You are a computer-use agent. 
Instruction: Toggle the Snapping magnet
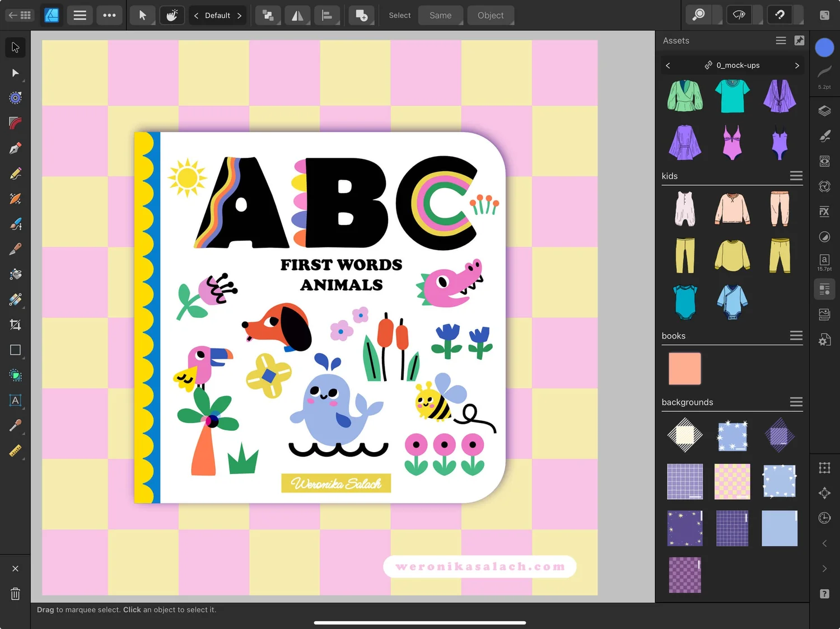[779, 15]
